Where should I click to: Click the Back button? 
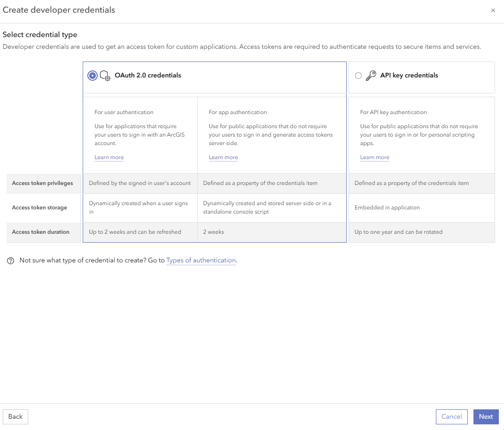point(15,416)
